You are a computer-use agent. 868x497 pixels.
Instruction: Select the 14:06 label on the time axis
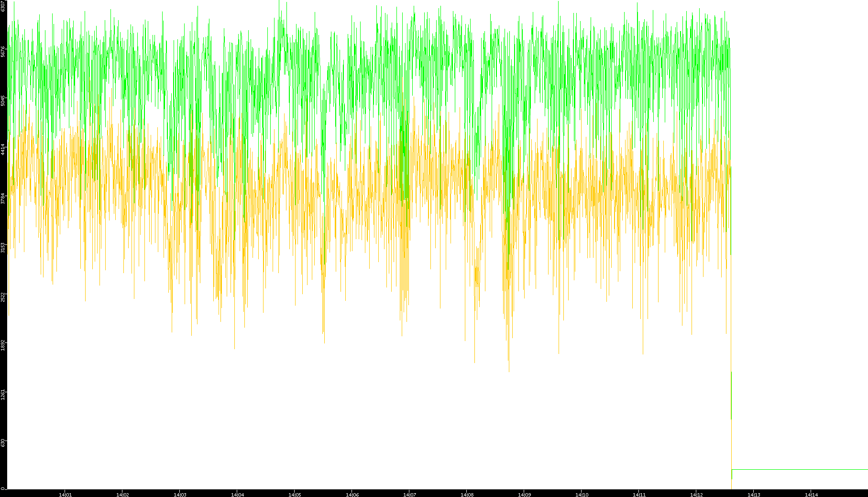pos(352,495)
